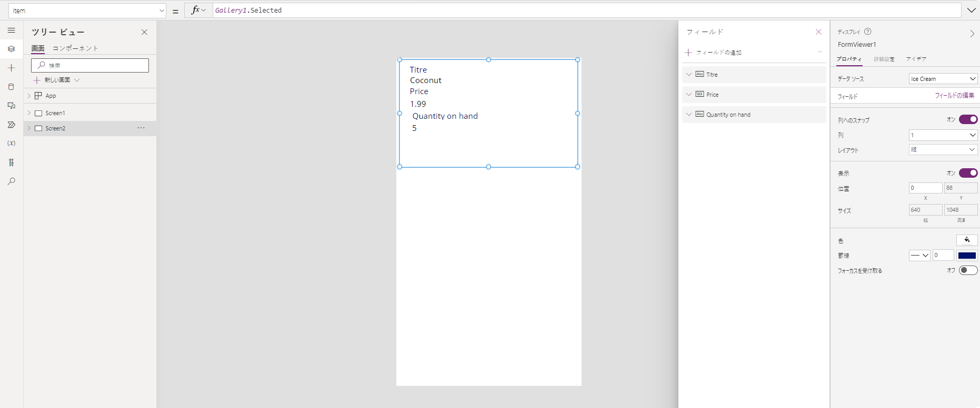Expand the formula bar chevron
Screen dimensions: 980x408
click(x=971, y=10)
